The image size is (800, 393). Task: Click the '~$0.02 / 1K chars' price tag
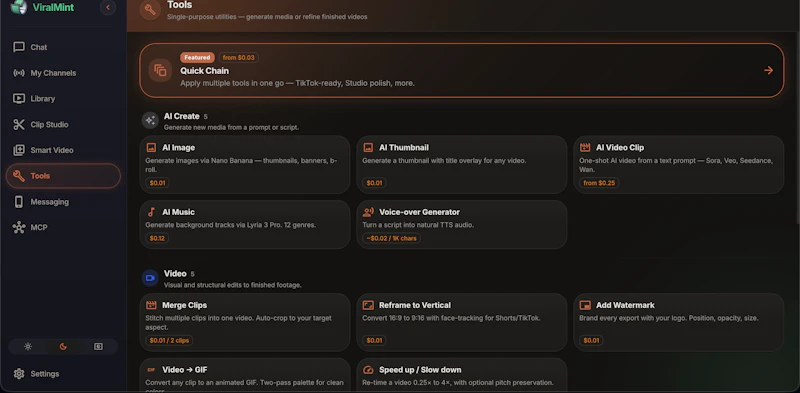tap(391, 238)
